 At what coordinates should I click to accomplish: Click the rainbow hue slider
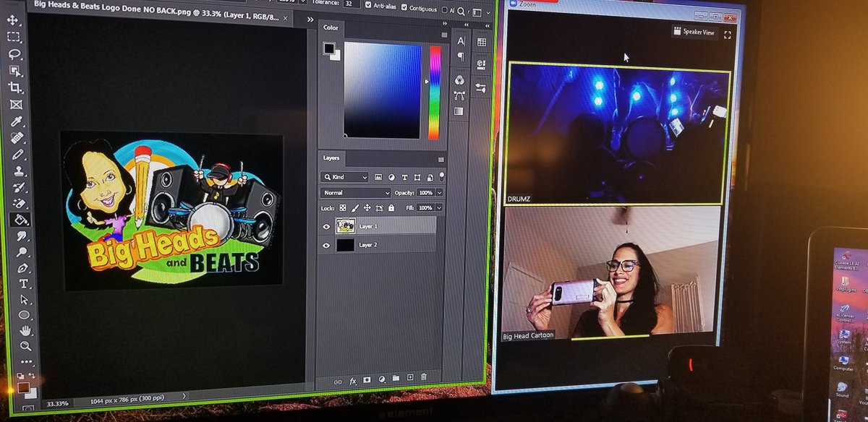[x=435, y=92]
